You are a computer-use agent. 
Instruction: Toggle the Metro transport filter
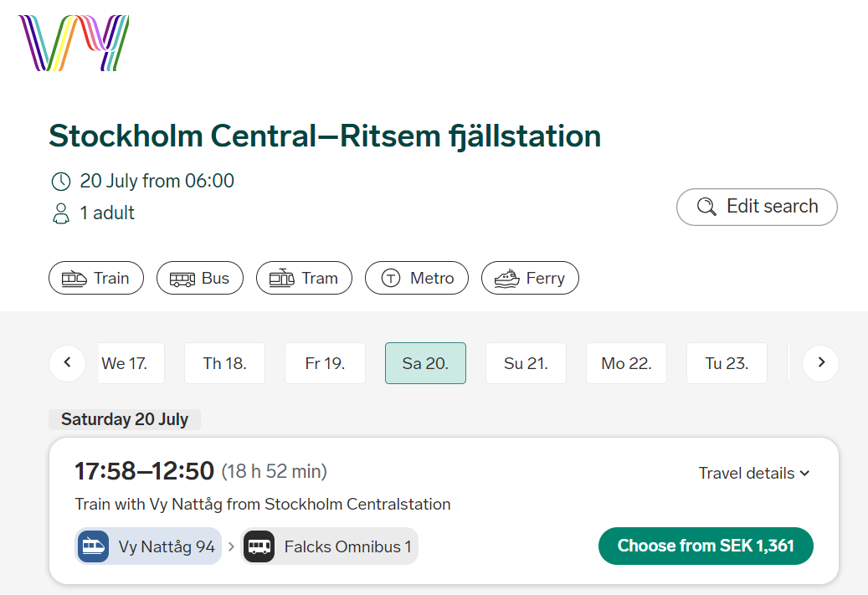coord(417,278)
